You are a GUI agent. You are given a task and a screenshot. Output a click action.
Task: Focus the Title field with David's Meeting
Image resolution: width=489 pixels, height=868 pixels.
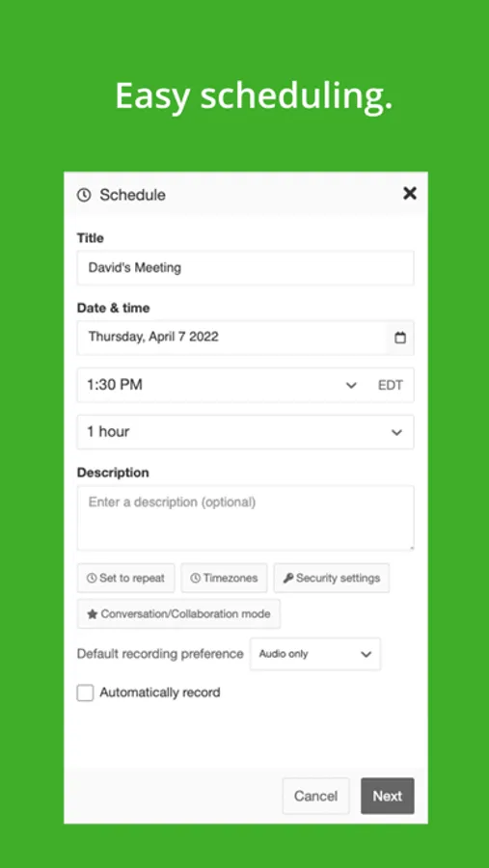(x=245, y=268)
